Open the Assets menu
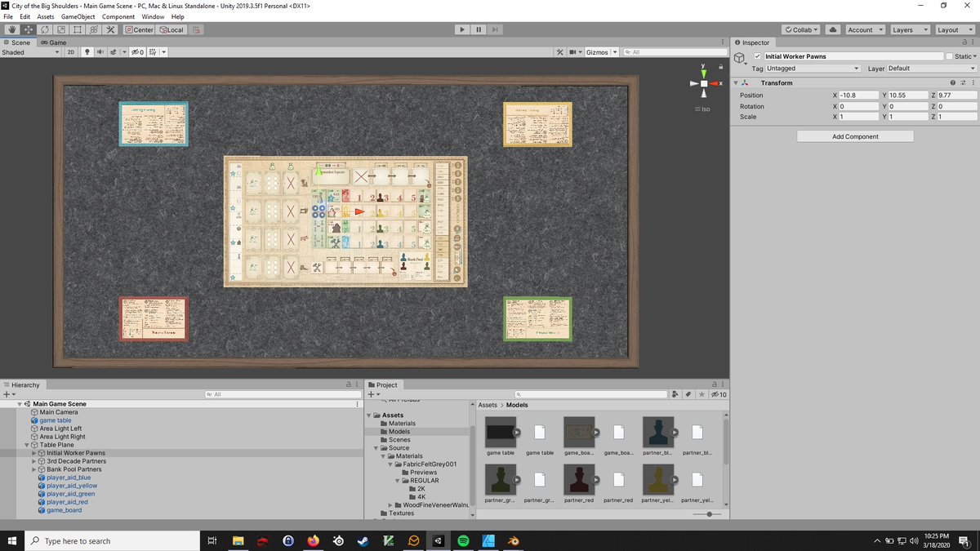This screenshot has height=551, width=980. [x=46, y=16]
